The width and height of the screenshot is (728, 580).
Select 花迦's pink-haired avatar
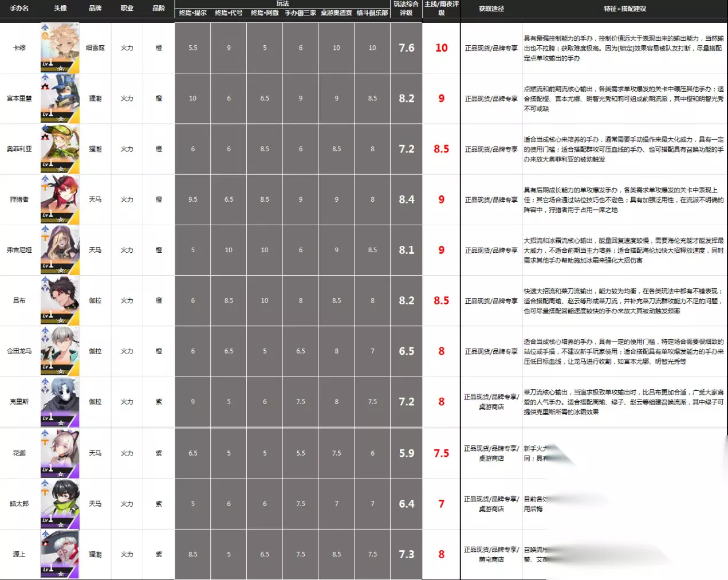click(60, 453)
